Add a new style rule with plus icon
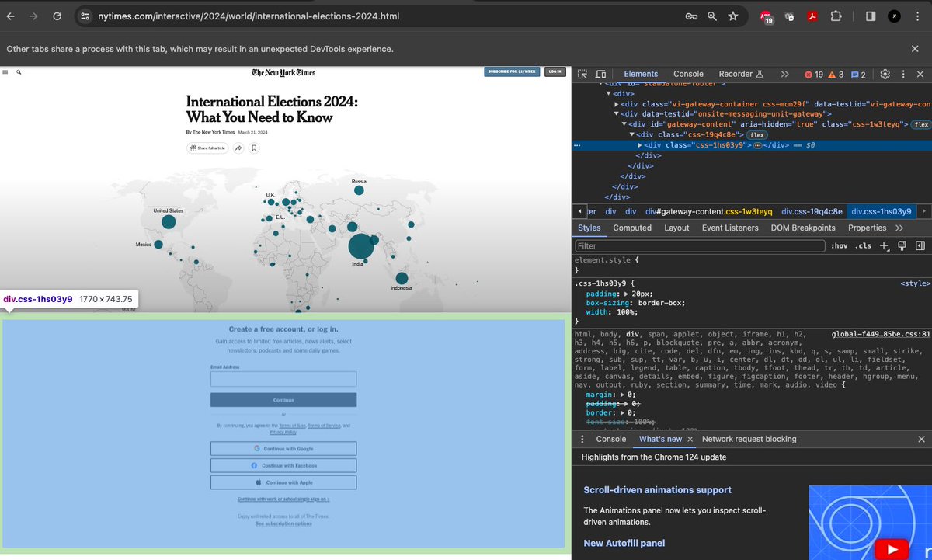 click(x=884, y=245)
